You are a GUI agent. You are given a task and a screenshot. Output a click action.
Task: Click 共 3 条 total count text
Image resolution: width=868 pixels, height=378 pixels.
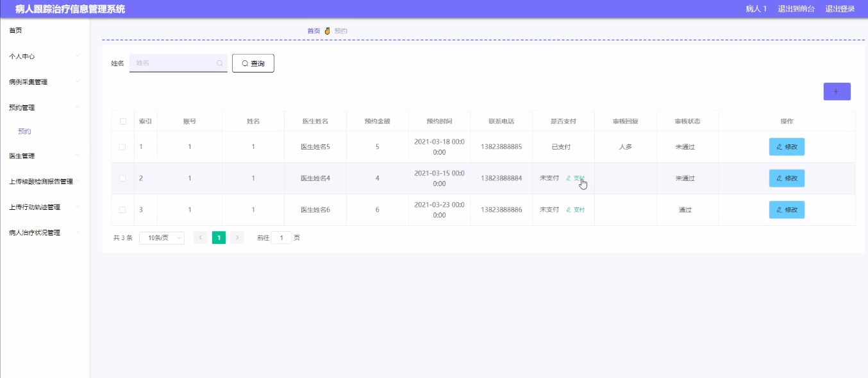pyautogui.click(x=122, y=237)
